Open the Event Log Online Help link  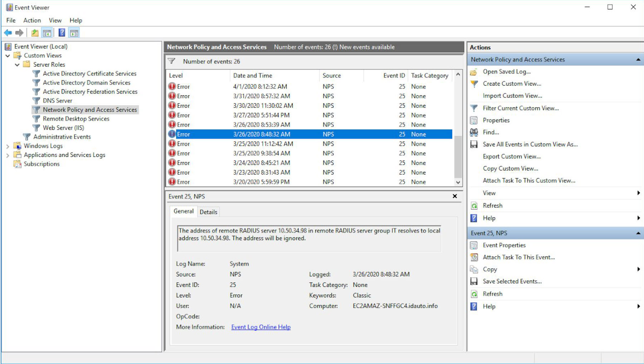[261, 327]
